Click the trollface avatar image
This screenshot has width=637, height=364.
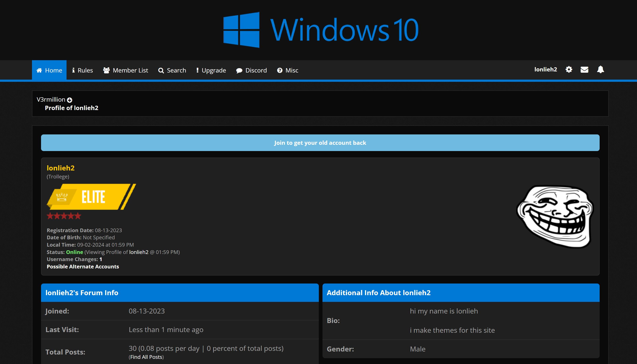(555, 216)
